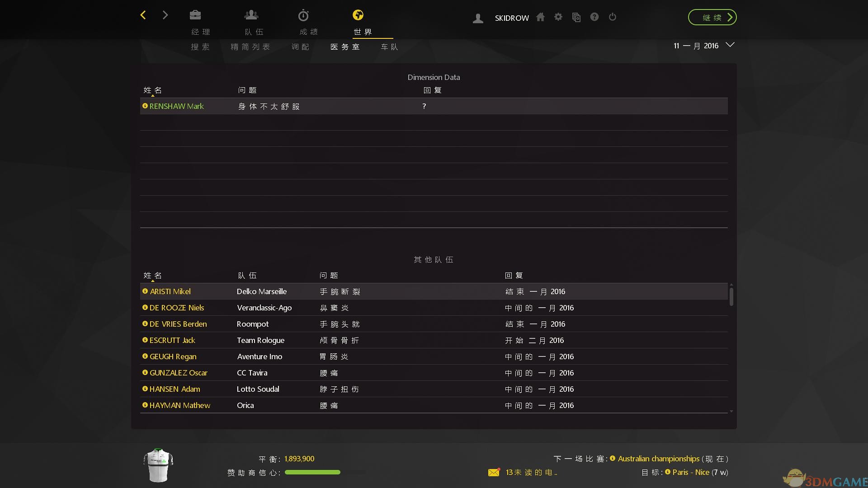Click the back arrow navigation icon

tap(143, 15)
